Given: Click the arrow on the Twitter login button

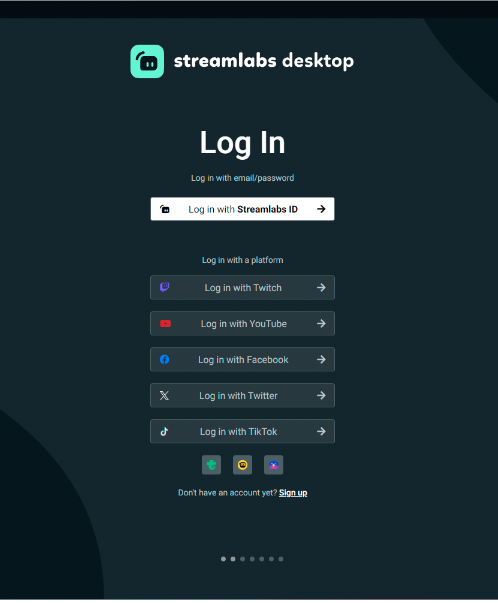Looking at the screenshot, I should [321, 395].
